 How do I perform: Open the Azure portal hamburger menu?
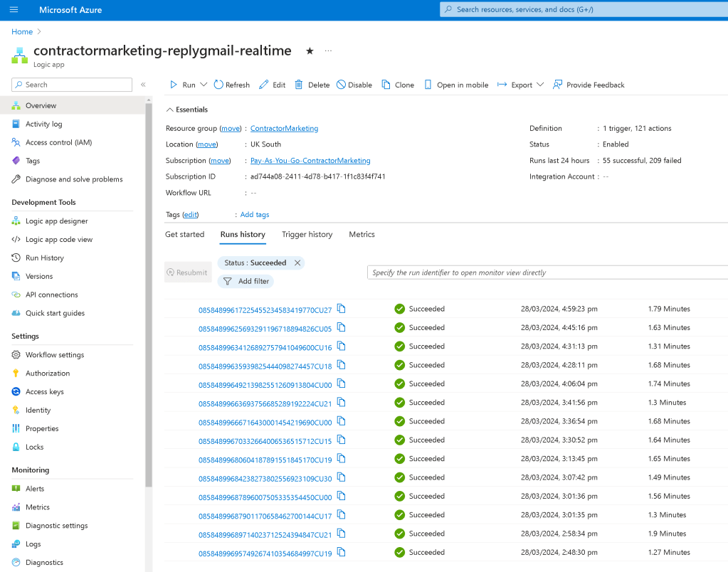[x=14, y=9]
